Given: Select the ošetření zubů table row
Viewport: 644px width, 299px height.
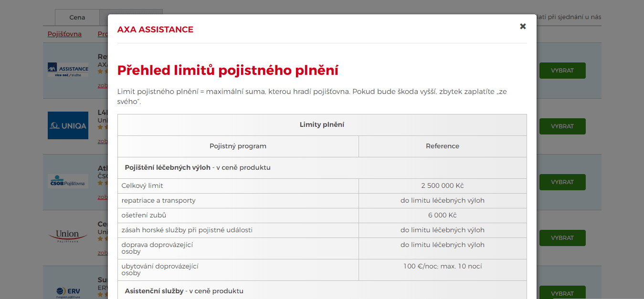Looking at the screenshot, I should [x=238, y=215].
